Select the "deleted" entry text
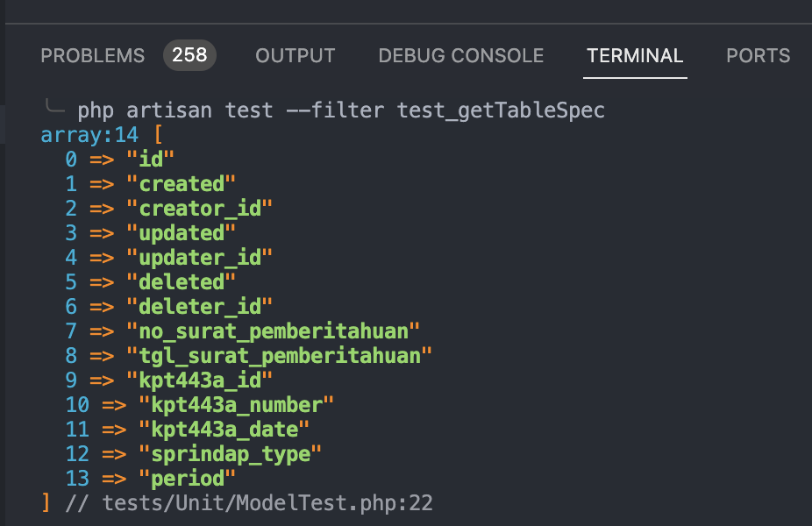The image size is (812, 526). coord(182,282)
